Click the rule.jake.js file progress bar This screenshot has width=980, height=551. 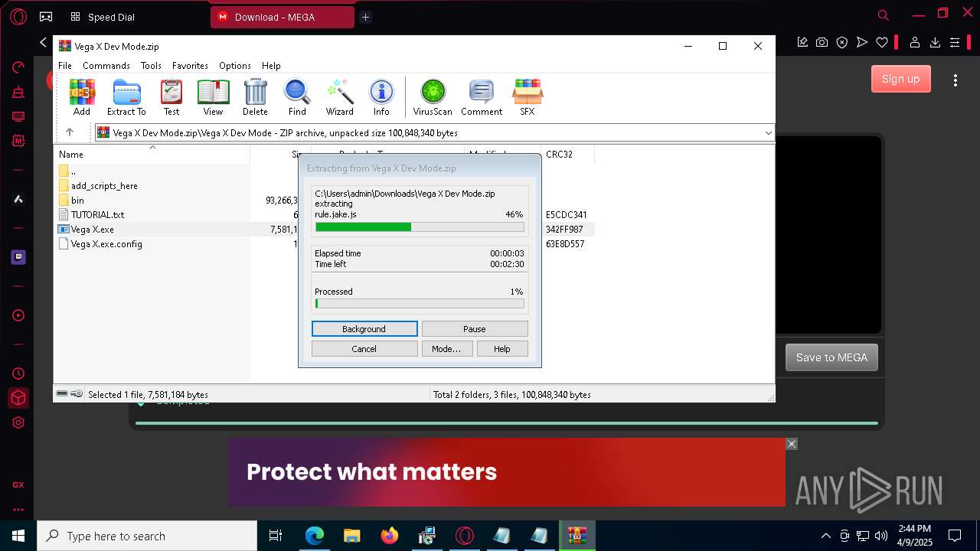coord(420,227)
